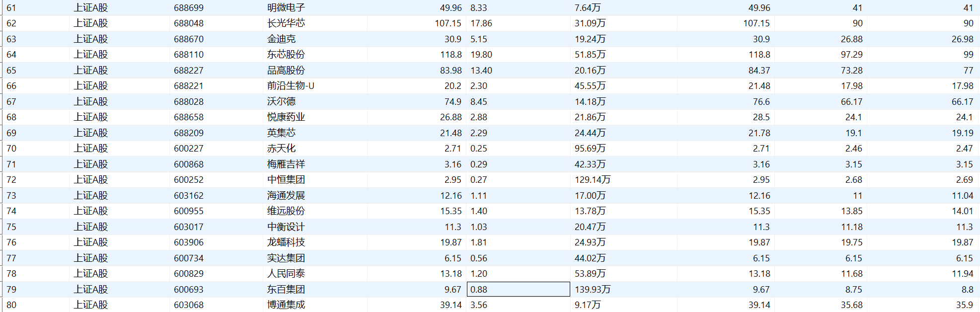
Task: Select the 人民同泰 stock name
Action: 286,274
